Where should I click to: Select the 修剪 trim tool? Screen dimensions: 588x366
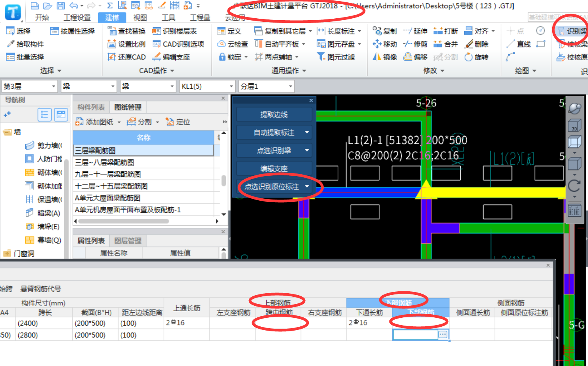click(415, 44)
